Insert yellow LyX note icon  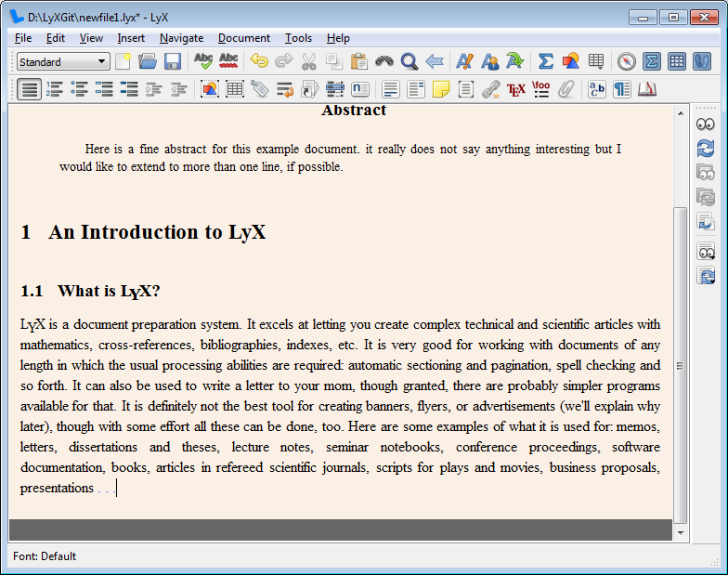tap(441, 89)
